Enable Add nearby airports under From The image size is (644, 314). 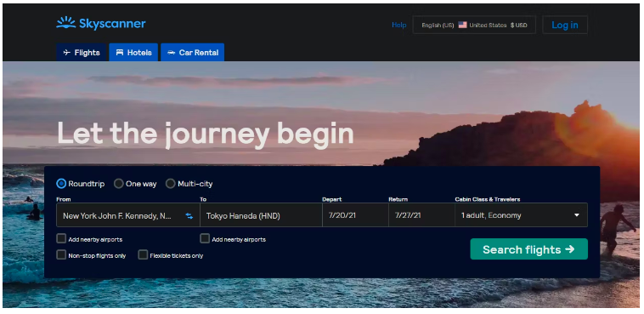[x=61, y=238]
